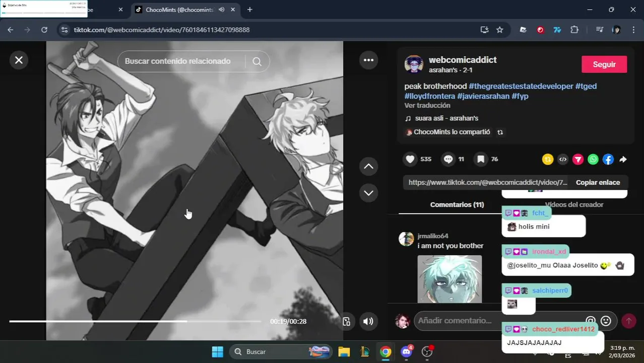This screenshot has height=363, width=644.
Task: Open Discord from taskbar
Action: coord(406,352)
